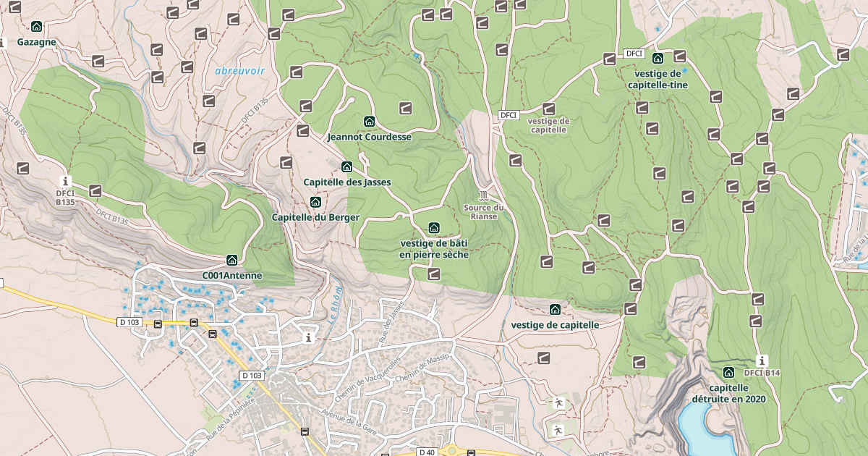868x456 pixels.
Task: Click the Gazagne place label
Action: tap(36, 42)
